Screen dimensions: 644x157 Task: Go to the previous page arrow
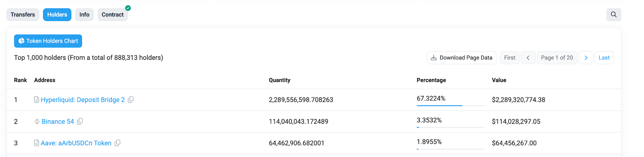[528, 58]
